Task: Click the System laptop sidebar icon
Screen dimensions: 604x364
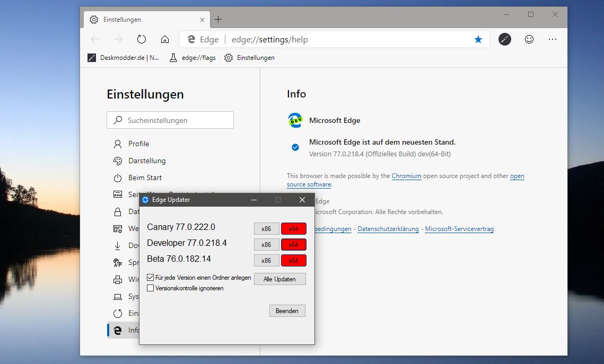Action: 118,297
